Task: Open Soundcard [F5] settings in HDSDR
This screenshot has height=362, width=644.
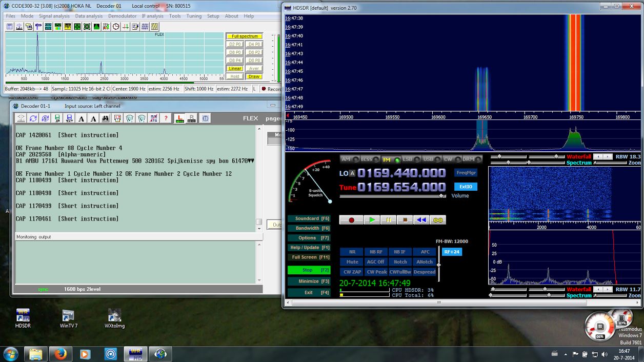Action: (308, 218)
